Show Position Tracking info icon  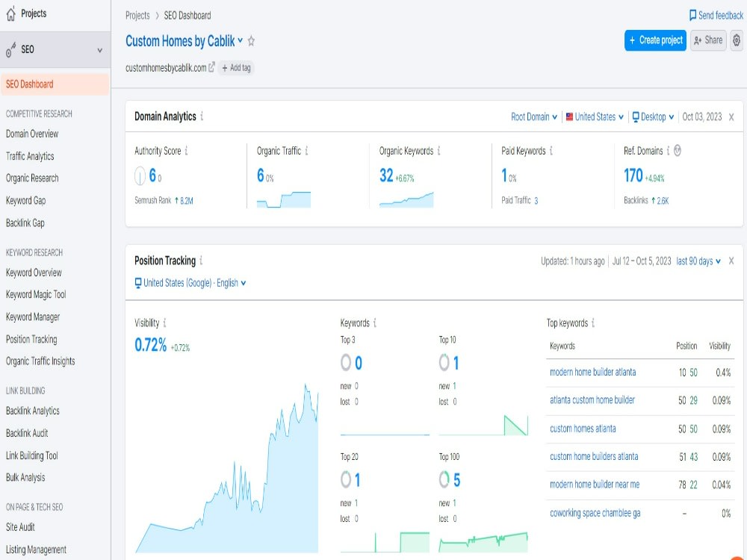[201, 261]
